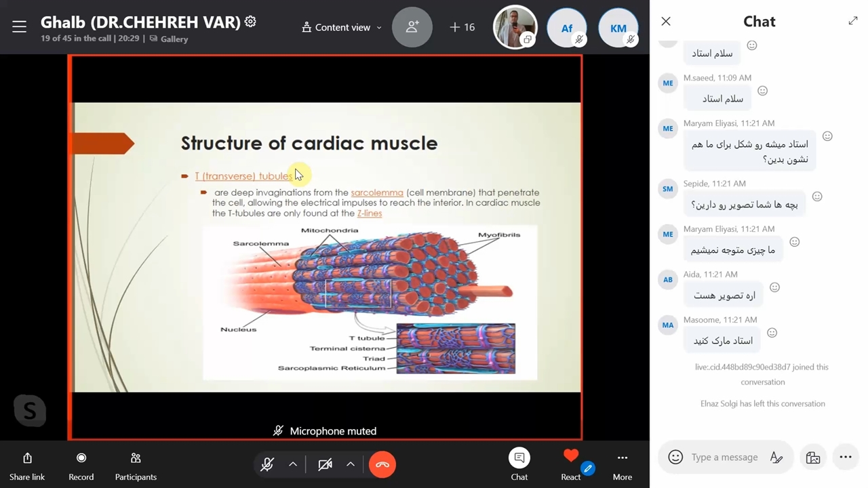Click the add people icon
This screenshot has width=868, height=488.
coord(412,27)
